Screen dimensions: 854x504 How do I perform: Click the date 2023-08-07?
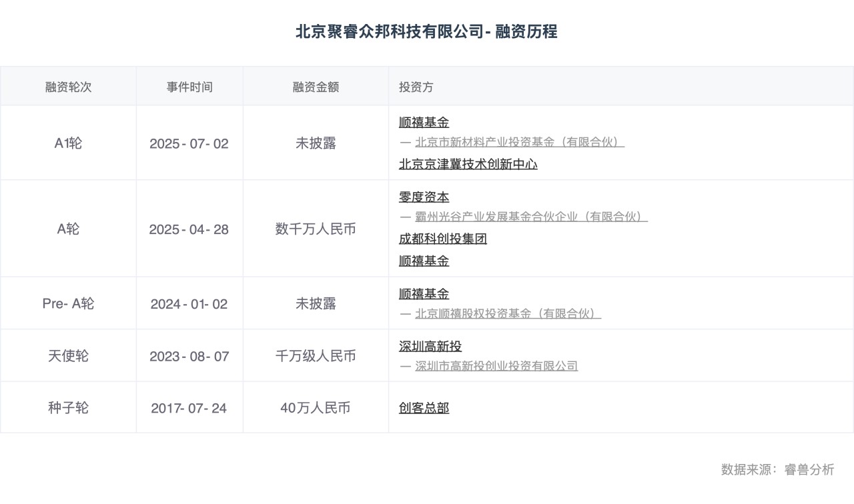(189, 357)
